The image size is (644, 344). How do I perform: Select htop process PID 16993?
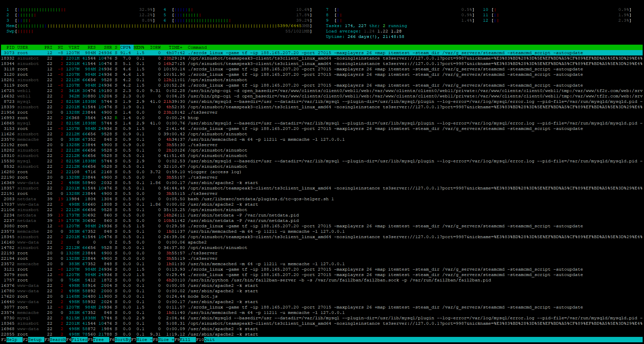point(322,118)
